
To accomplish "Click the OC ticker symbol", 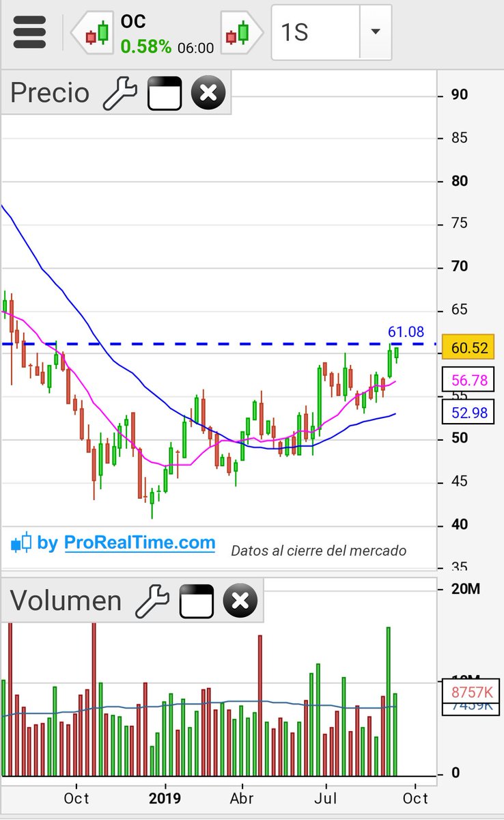I will coord(133,21).
